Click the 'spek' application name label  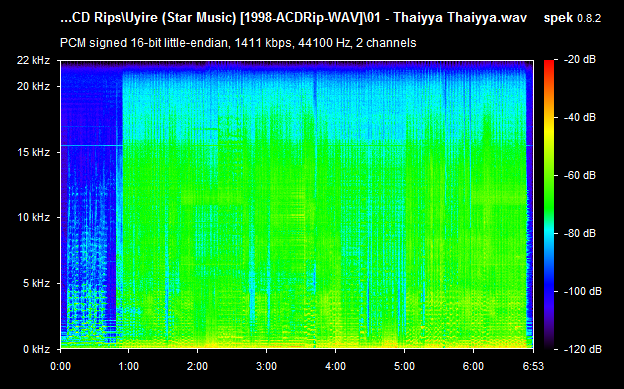pos(558,18)
